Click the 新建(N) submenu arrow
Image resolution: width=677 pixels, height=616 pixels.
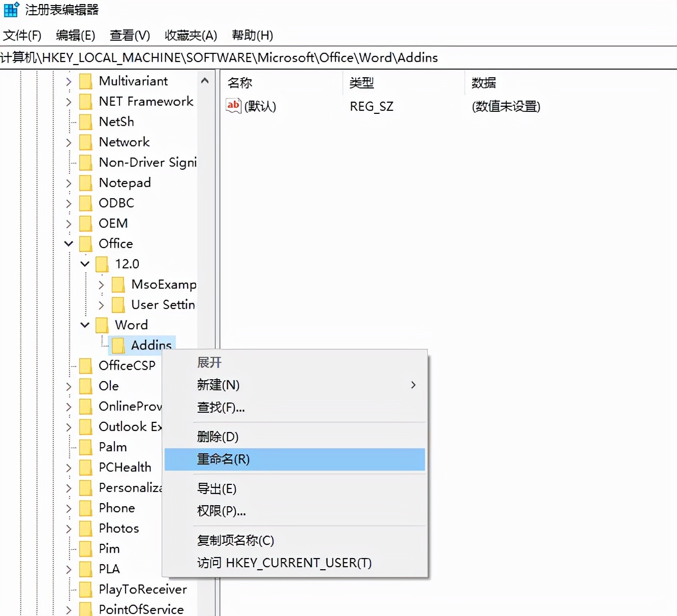413,385
